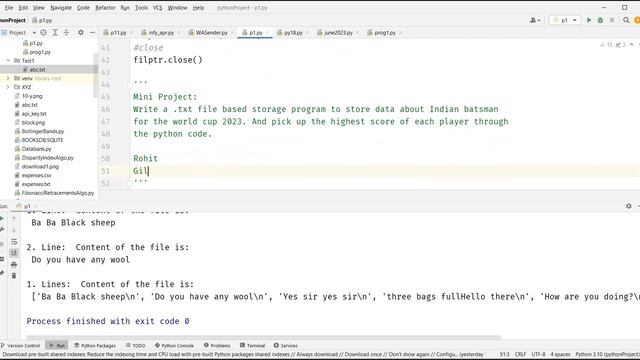The image size is (640, 360).
Task: Switch to the WASender.py editor tab
Action: 211,33
